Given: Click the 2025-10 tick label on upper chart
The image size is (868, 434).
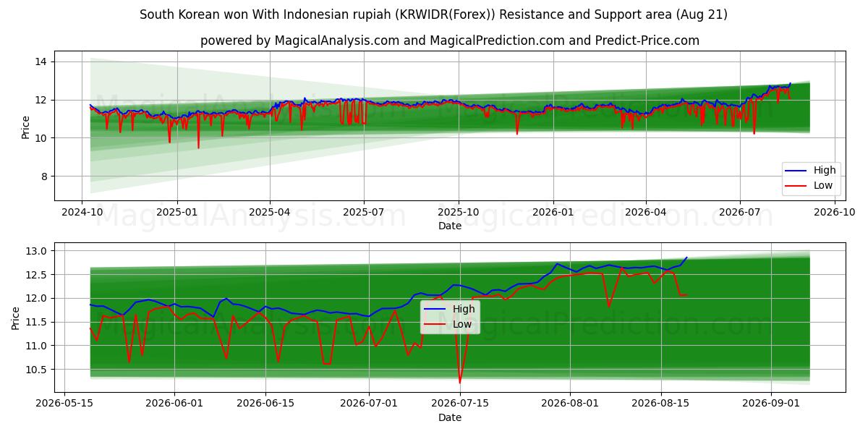Looking at the screenshot, I should [458, 213].
